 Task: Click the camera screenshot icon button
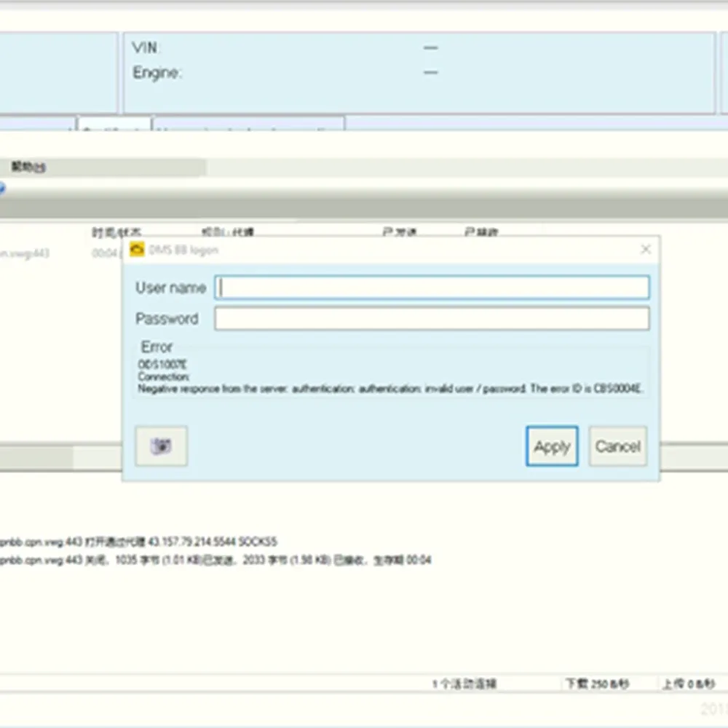click(x=161, y=446)
